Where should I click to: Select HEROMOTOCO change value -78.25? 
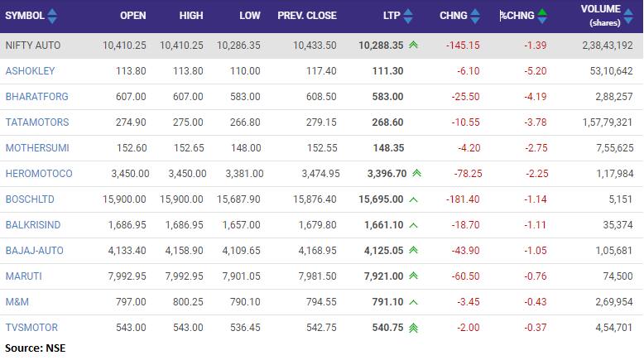(469, 173)
